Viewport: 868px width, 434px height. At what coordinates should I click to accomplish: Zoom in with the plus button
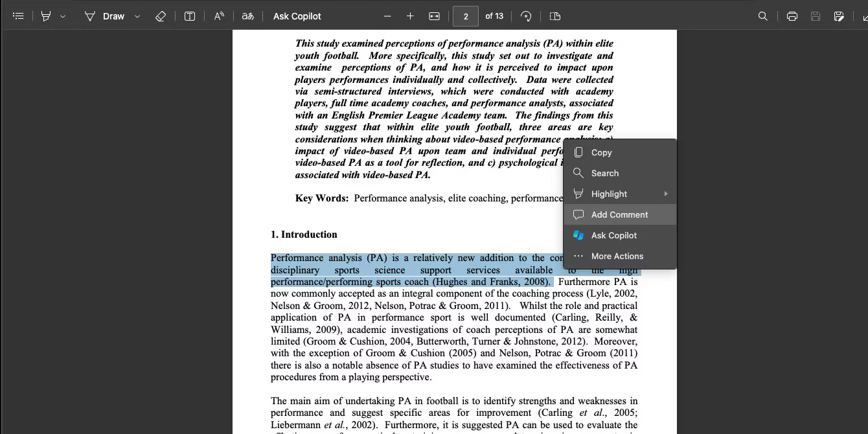click(x=410, y=16)
